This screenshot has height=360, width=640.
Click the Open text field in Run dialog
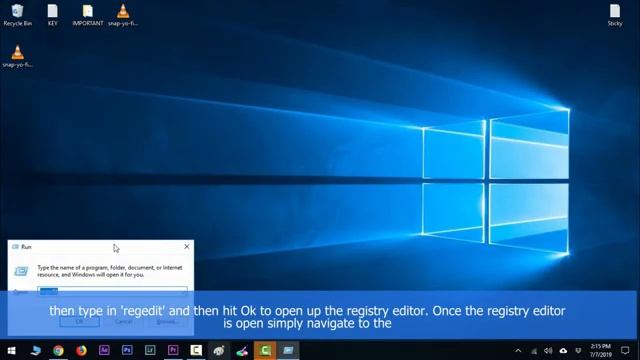[112, 291]
